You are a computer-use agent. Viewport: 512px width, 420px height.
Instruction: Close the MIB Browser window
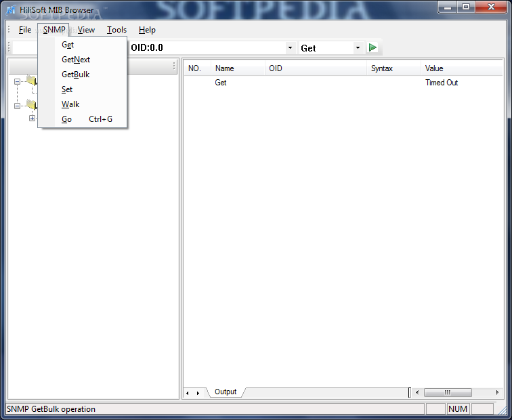click(x=491, y=7)
